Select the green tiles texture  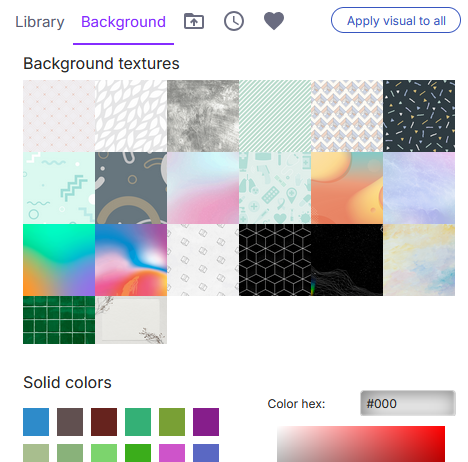coord(59,320)
